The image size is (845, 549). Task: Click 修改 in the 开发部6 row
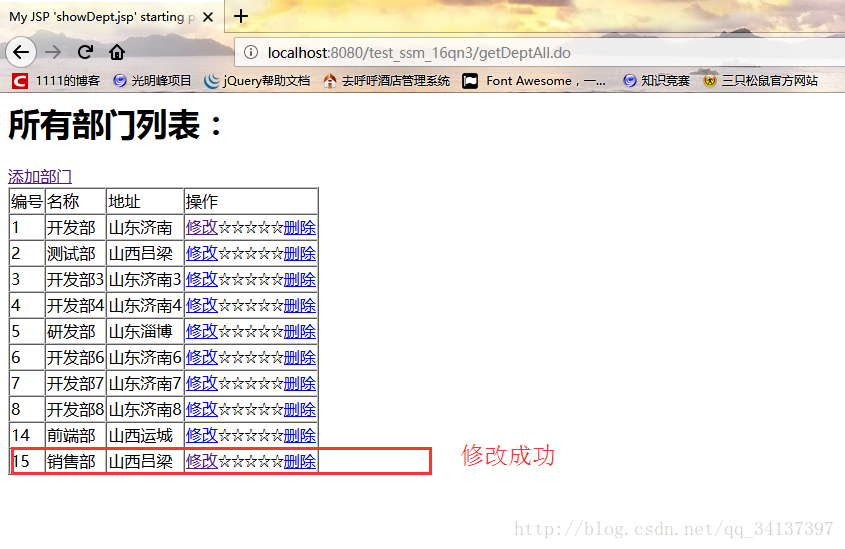click(x=202, y=357)
